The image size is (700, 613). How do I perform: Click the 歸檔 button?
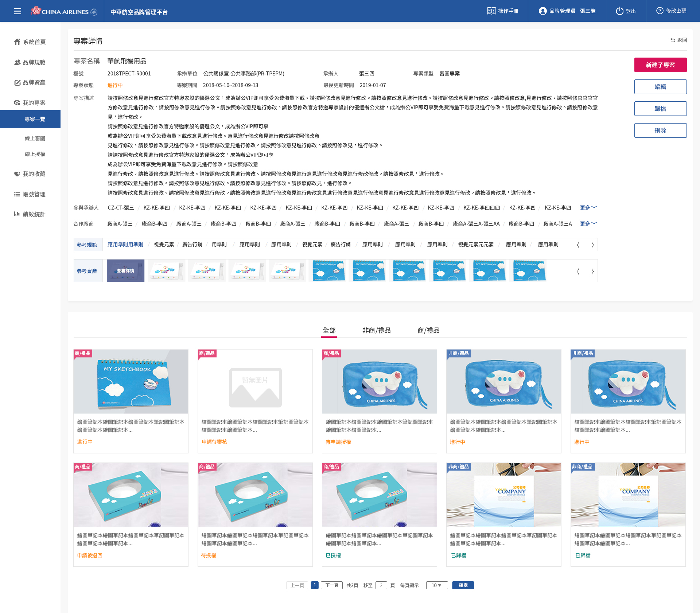click(660, 109)
